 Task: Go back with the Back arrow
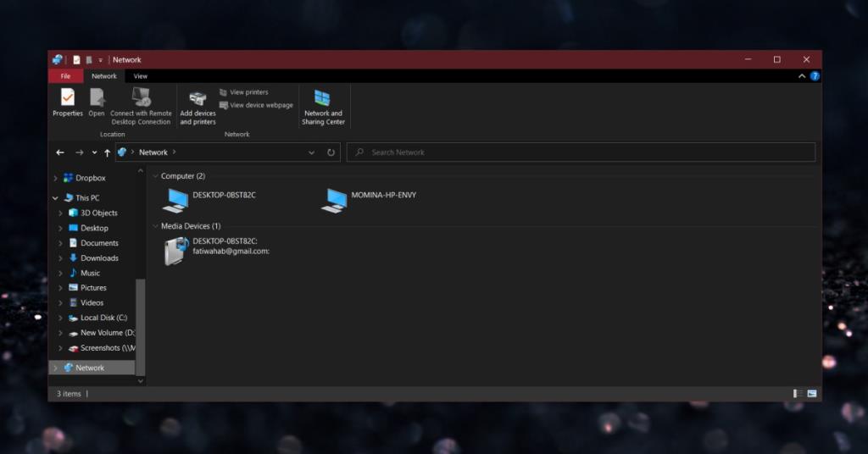60,152
